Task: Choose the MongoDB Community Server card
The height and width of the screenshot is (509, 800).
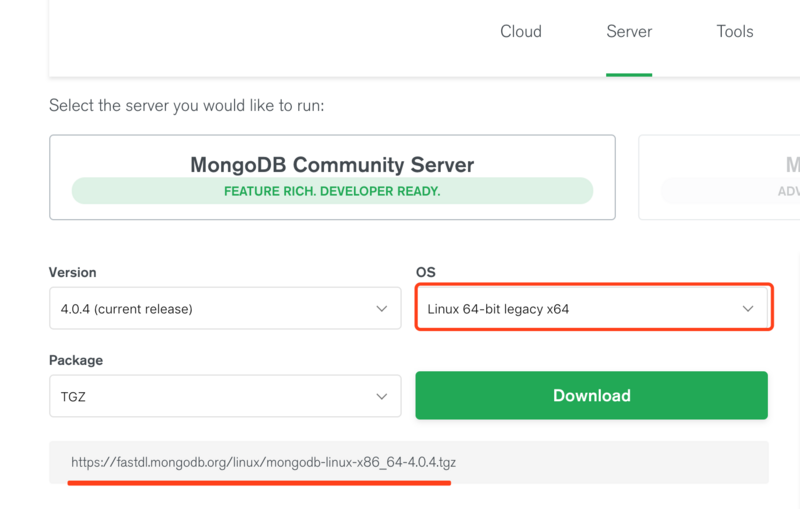Action: pyautogui.click(x=332, y=177)
